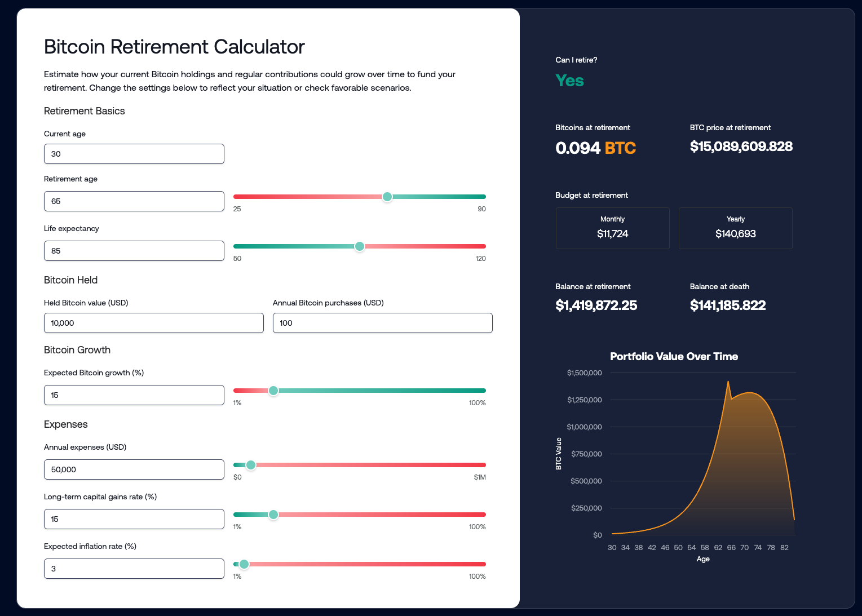
Task: Click the Bitcoin Retirement Calculator heading
Action: (174, 47)
